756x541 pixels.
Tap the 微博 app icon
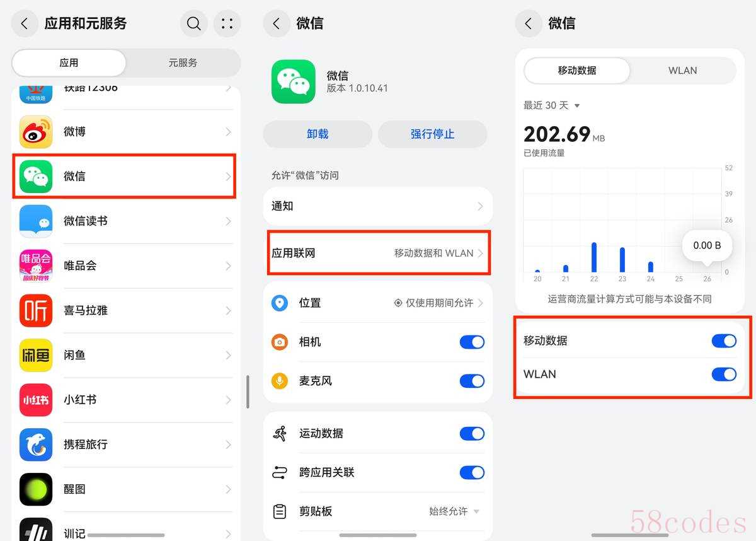point(36,132)
